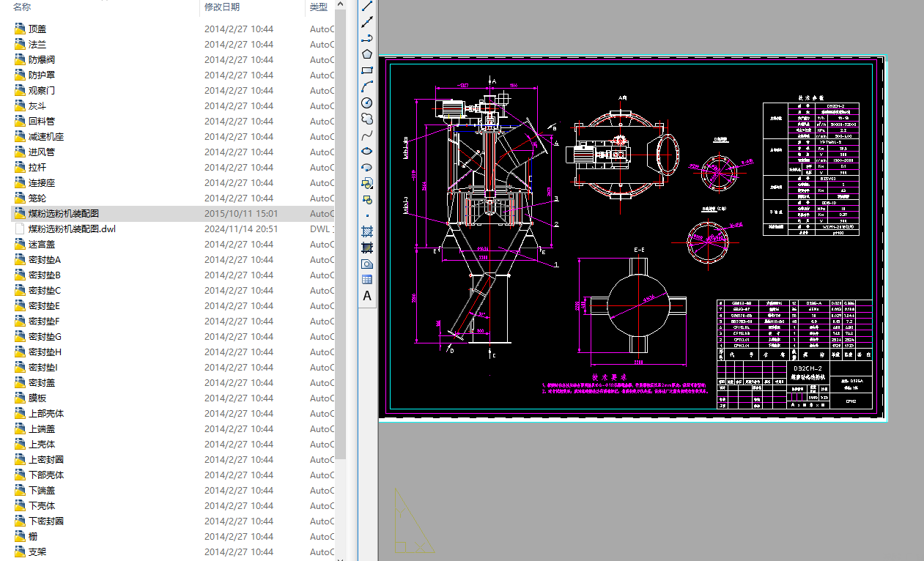Click the file icon next to 栅
This screenshot has height=561, width=924.
tap(20, 537)
